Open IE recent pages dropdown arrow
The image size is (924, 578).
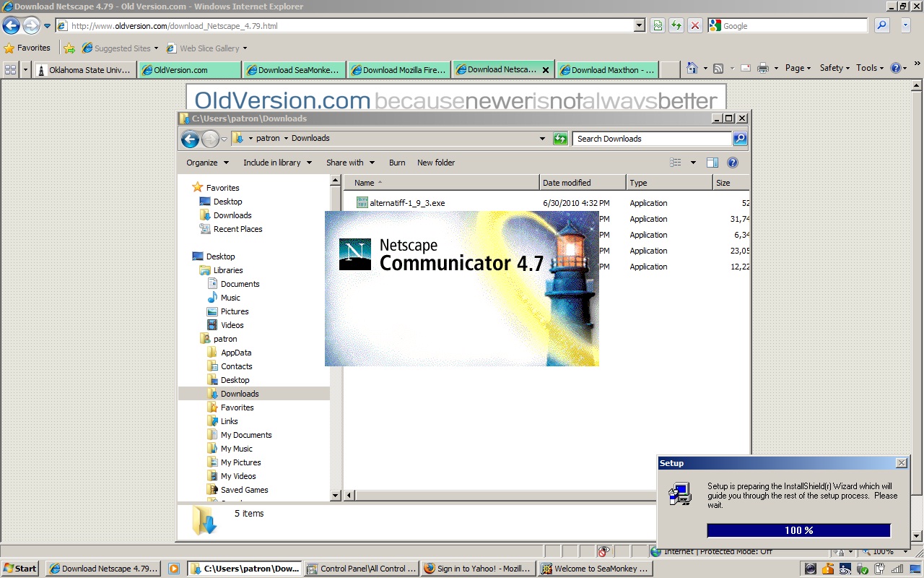click(48, 26)
